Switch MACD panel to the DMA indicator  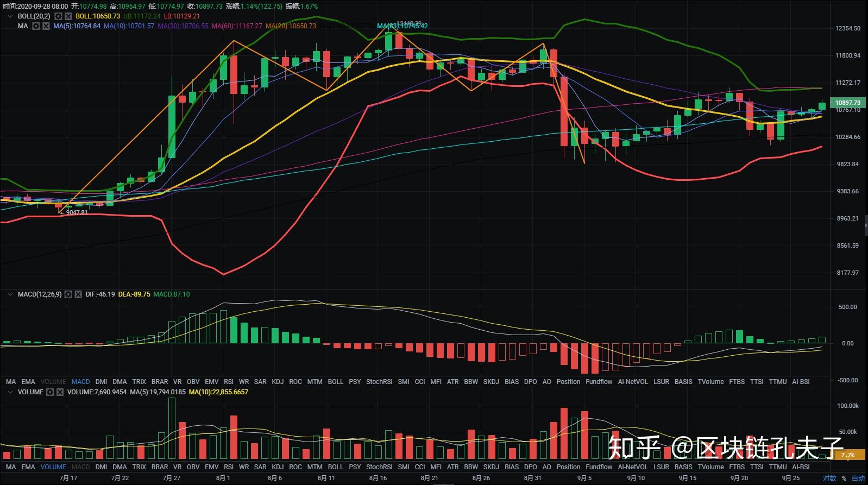tap(119, 382)
